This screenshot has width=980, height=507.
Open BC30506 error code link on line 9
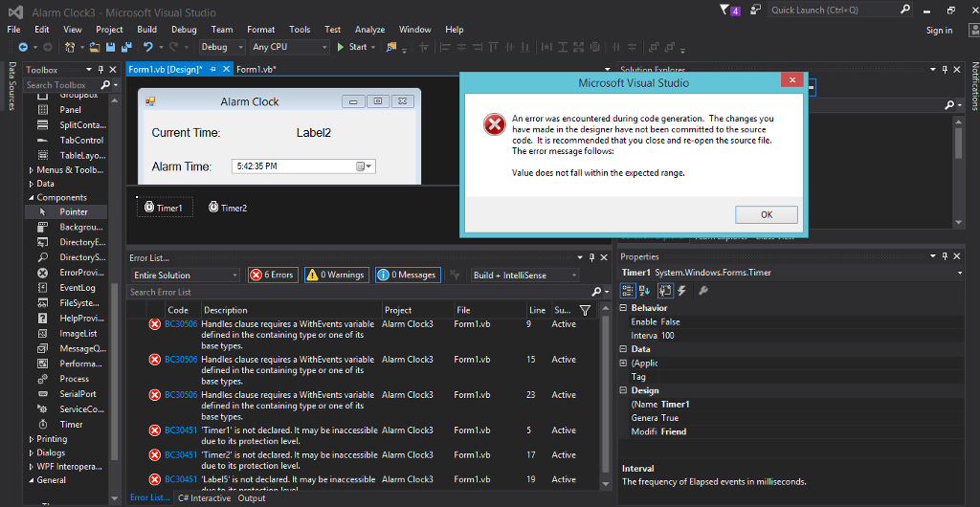tap(181, 324)
